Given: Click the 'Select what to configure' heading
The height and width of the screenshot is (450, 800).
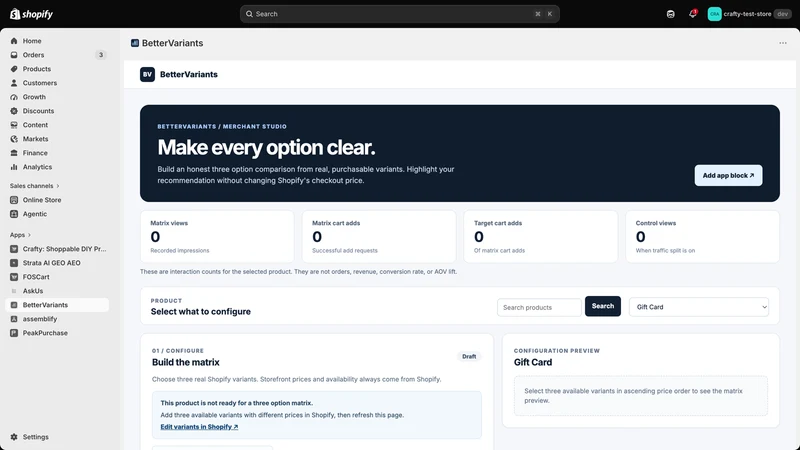Looking at the screenshot, I should (201, 312).
